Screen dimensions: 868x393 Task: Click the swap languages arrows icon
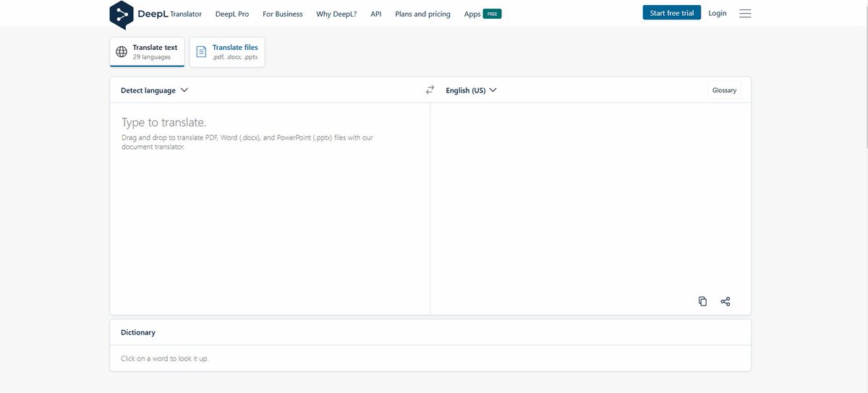point(430,90)
